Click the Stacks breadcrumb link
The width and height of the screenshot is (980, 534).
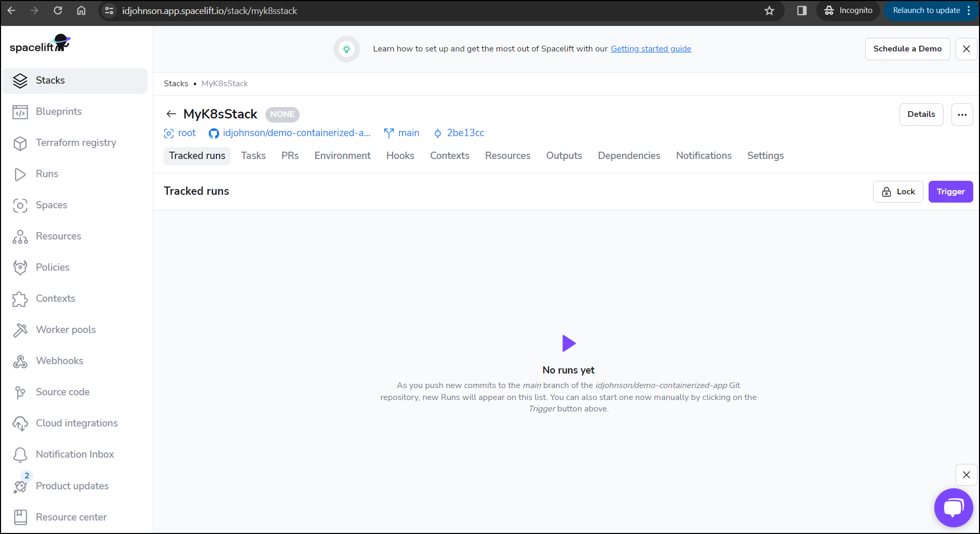tap(176, 84)
